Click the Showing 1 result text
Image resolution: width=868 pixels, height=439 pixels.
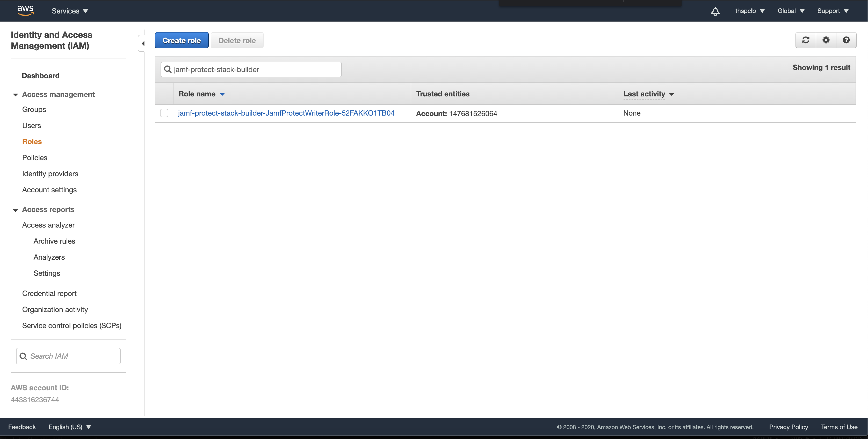click(x=821, y=67)
